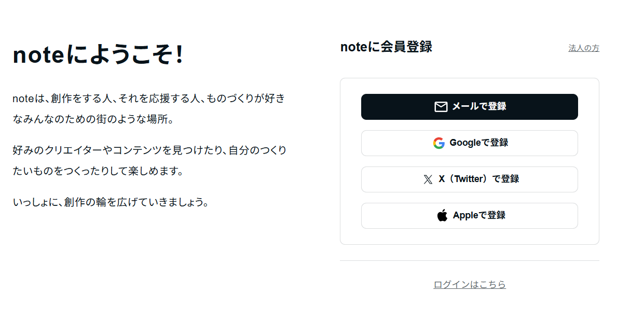The width and height of the screenshot is (644, 320).
Task: Click the envelope icon on the mail button
Action: (441, 107)
